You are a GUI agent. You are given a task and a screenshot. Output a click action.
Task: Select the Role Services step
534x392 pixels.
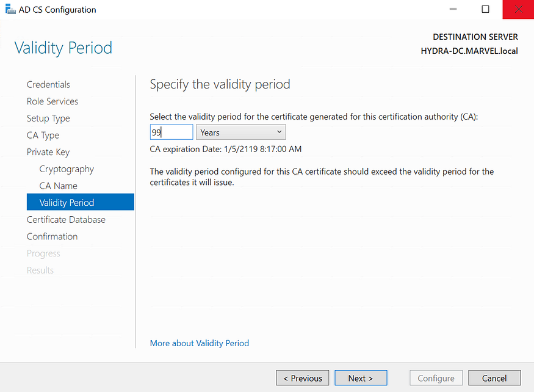tap(52, 101)
